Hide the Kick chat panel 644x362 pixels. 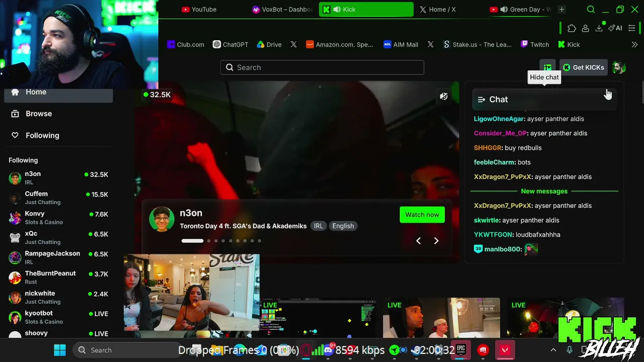click(x=547, y=67)
